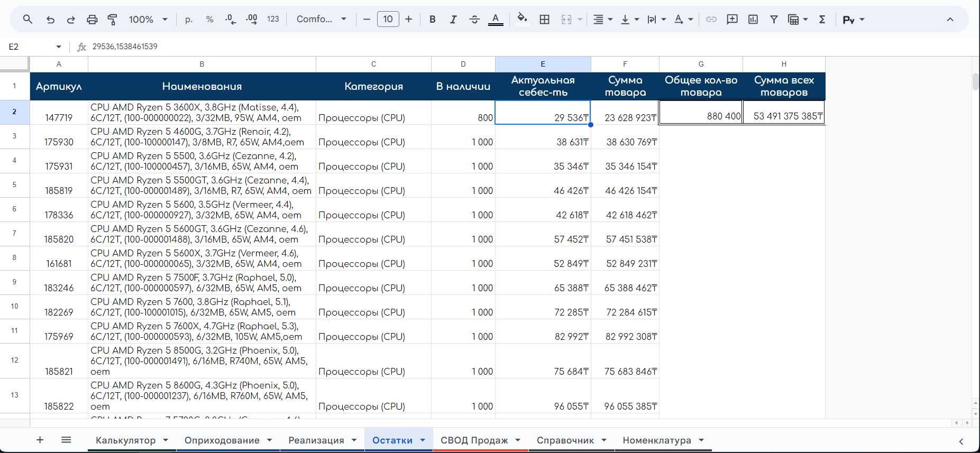Switch to the Оприходование sheet tab
980x453 pixels.
tap(222, 440)
